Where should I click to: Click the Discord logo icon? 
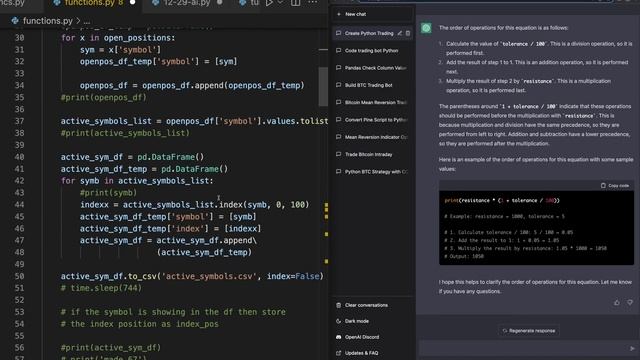pos(338,337)
